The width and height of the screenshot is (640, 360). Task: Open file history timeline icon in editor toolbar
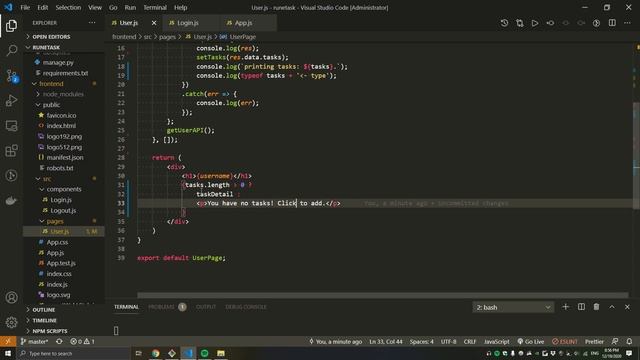[x=504, y=23]
